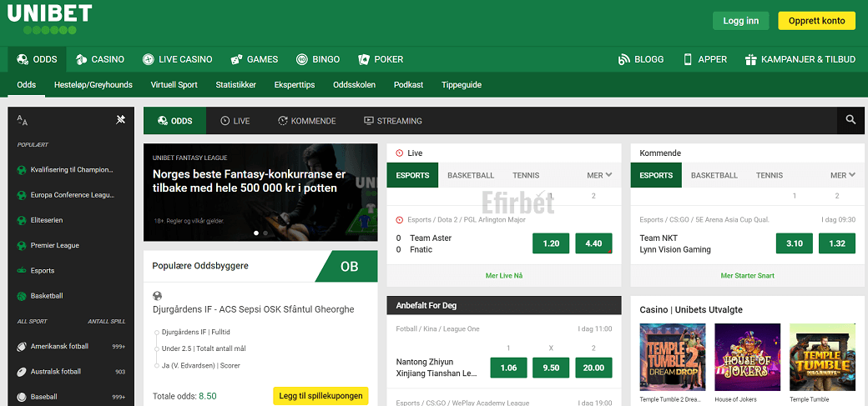Open Tippeguide submenu item
Image resolution: width=868 pixels, height=406 pixels.
462,85
